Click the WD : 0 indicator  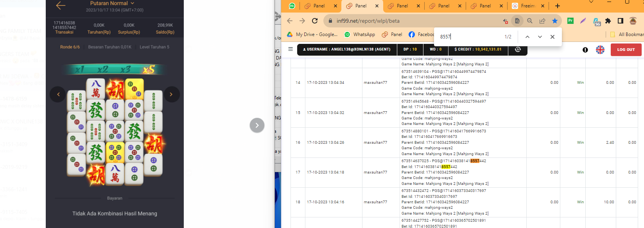tap(436, 49)
